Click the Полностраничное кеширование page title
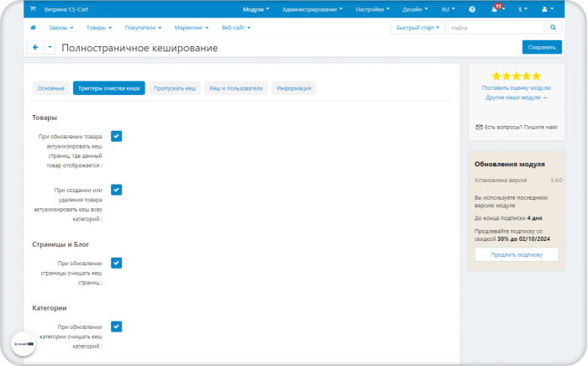The image size is (588, 366). (139, 48)
